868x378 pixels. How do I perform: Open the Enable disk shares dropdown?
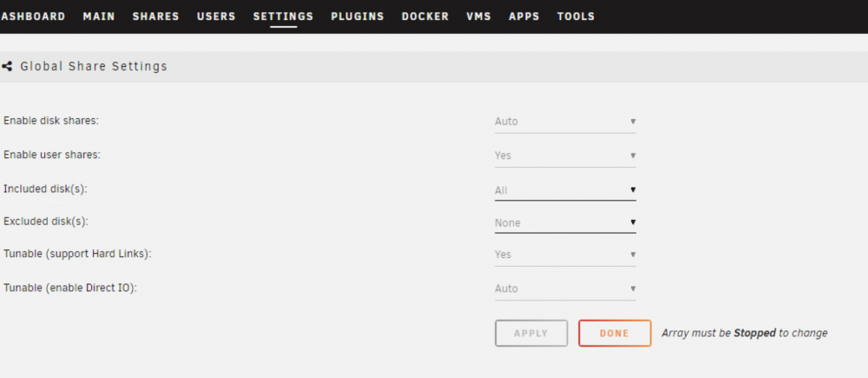[x=565, y=122]
